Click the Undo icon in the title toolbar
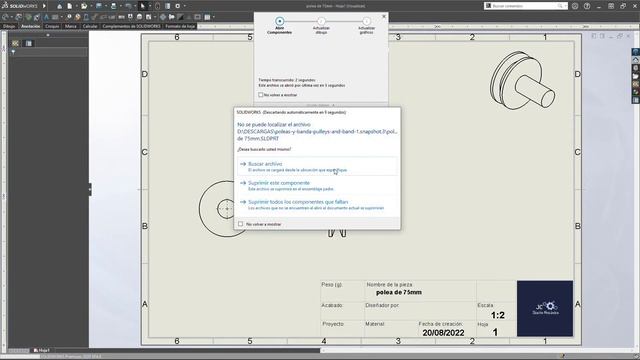This screenshot has height=360, width=640. click(128, 6)
